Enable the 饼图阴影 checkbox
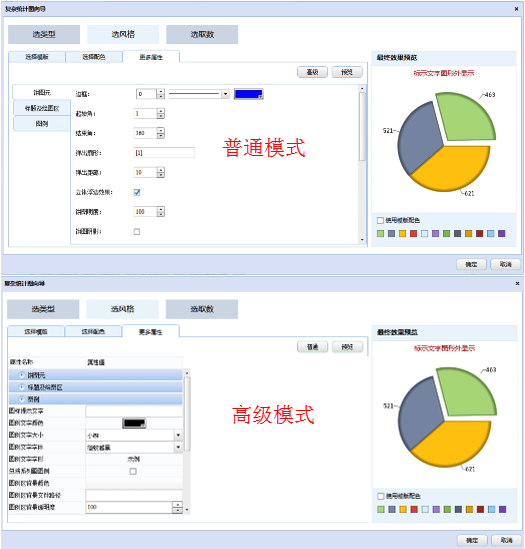This screenshot has height=549, width=525. click(x=137, y=231)
